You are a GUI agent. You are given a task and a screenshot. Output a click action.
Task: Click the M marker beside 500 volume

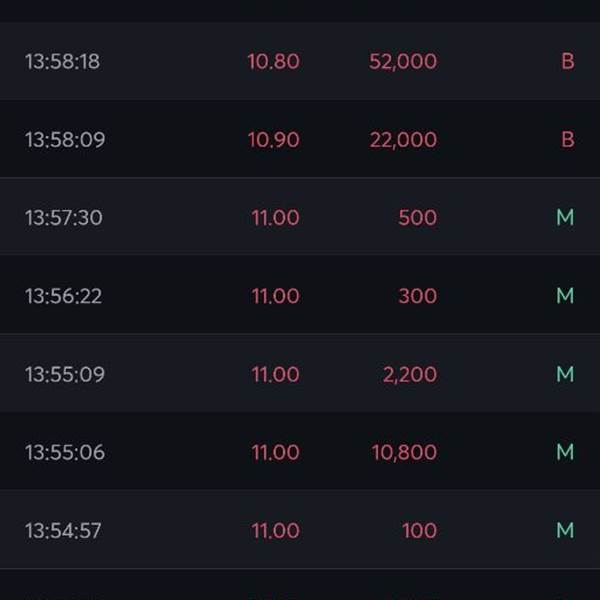[565, 217]
